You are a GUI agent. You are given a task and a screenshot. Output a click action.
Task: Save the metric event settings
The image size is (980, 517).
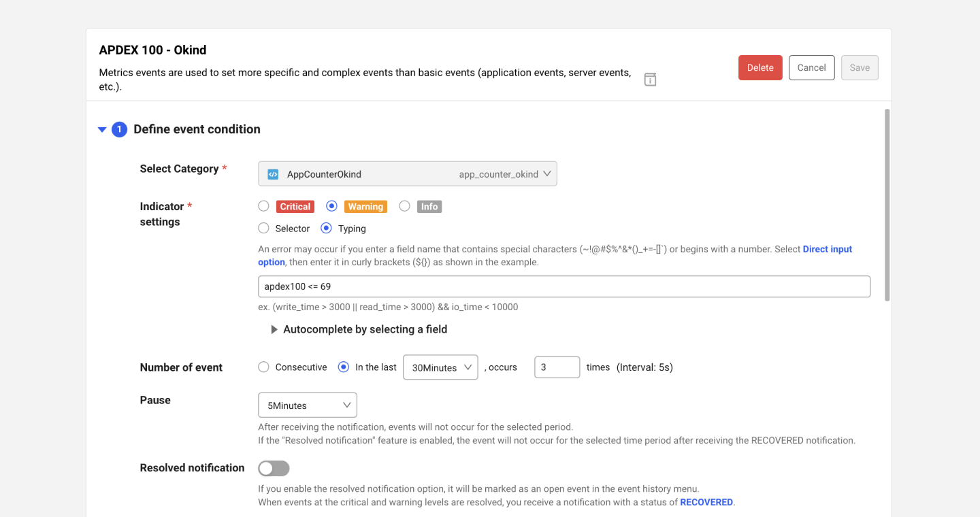coord(860,67)
